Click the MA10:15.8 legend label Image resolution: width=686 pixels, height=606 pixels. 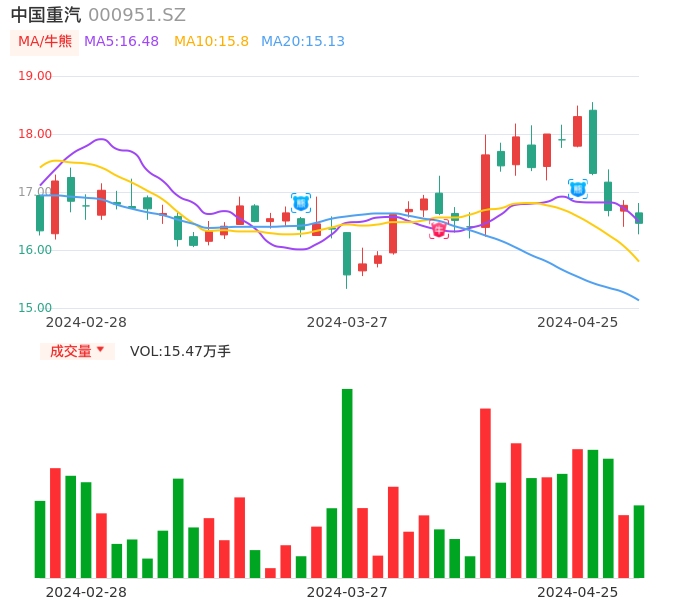211,42
